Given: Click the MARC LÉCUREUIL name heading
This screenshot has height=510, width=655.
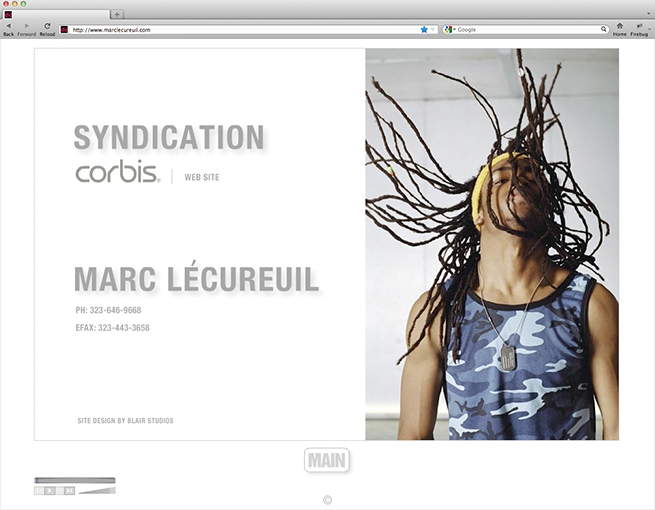Looking at the screenshot, I should tap(196, 277).
